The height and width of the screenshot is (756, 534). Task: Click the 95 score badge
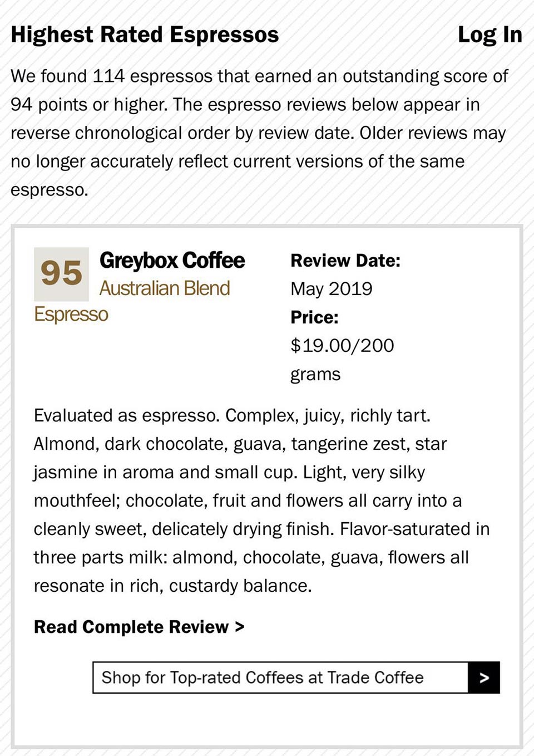tap(61, 274)
